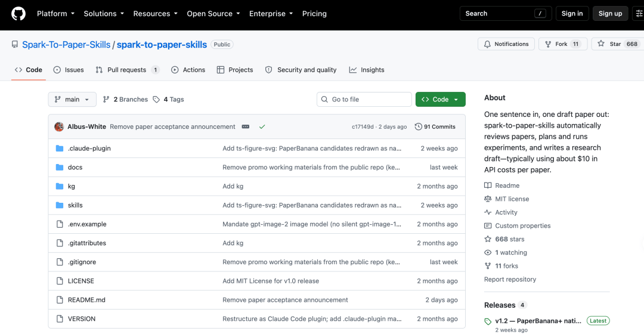The width and height of the screenshot is (644, 334).
Task: Click the book icon beside Readme
Action: pyautogui.click(x=488, y=185)
